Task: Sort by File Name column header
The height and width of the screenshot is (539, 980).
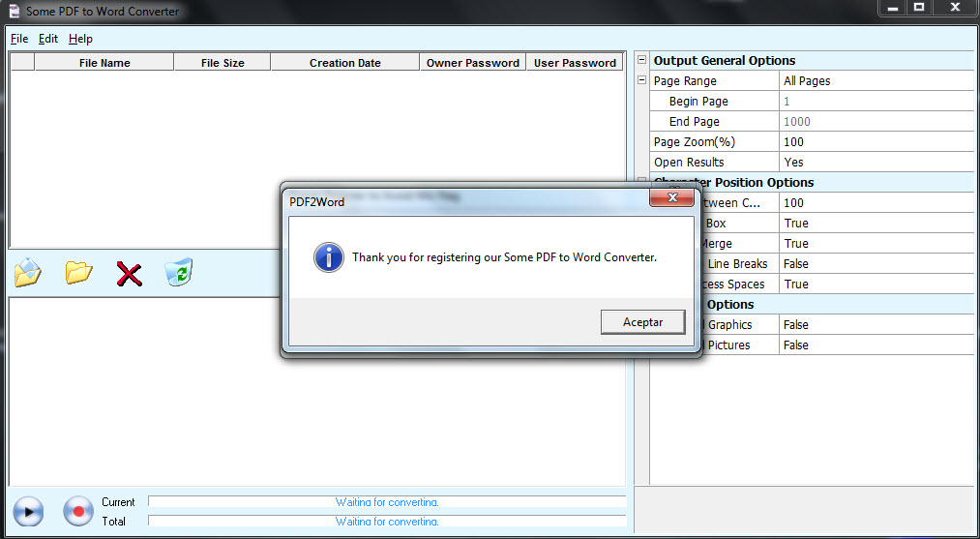Action: tap(104, 63)
